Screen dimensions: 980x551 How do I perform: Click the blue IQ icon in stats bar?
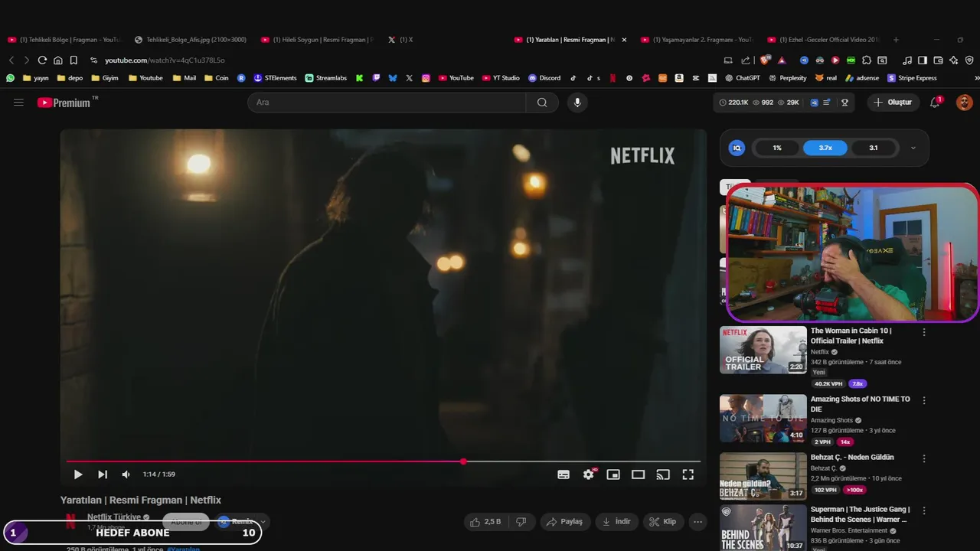814,103
